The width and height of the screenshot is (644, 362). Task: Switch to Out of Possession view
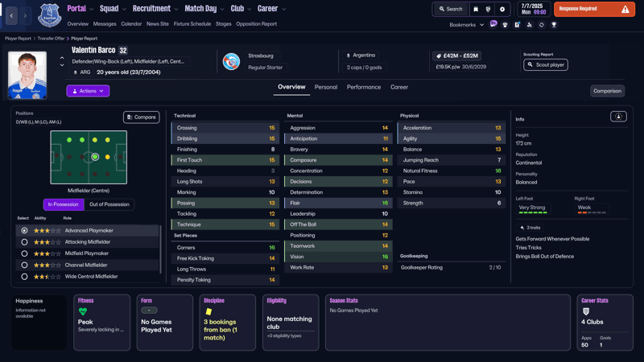click(x=109, y=204)
